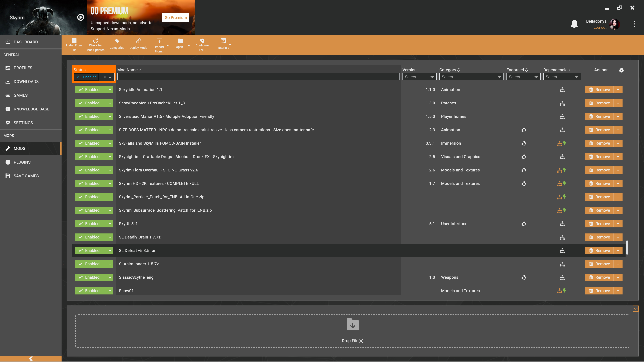Open Category filter dropdown
The width and height of the screenshot is (644, 362).
pyautogui.click(x=471, y=77)
